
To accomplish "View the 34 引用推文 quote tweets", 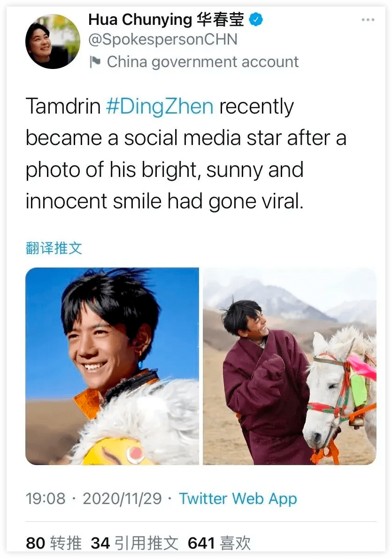I will pos(135,543).
